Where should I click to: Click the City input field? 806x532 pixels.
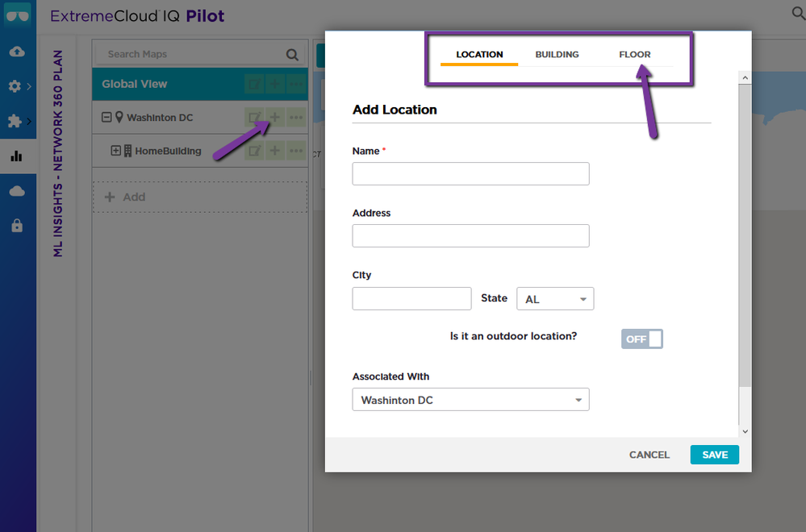tap(411, 298)
